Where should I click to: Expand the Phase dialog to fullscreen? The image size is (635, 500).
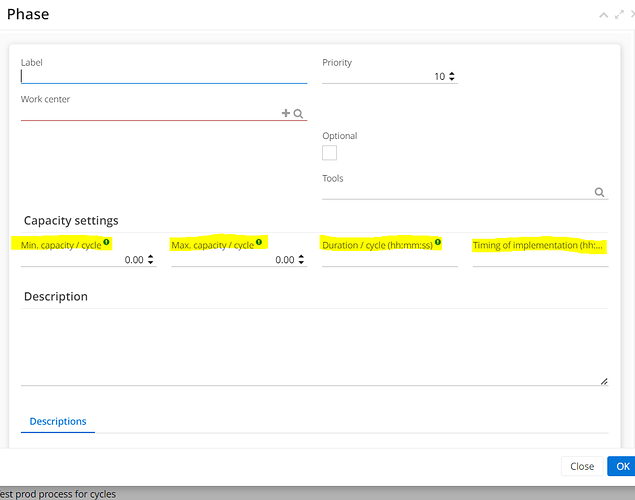(x=619, y=15)
